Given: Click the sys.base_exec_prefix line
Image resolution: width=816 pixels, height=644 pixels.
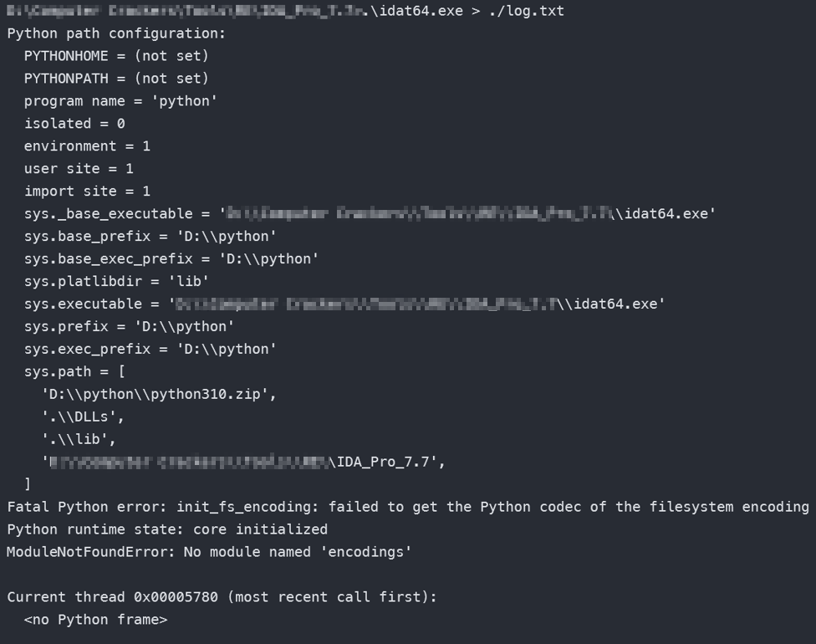Looking at the screenshot, I should coord(171,258).
